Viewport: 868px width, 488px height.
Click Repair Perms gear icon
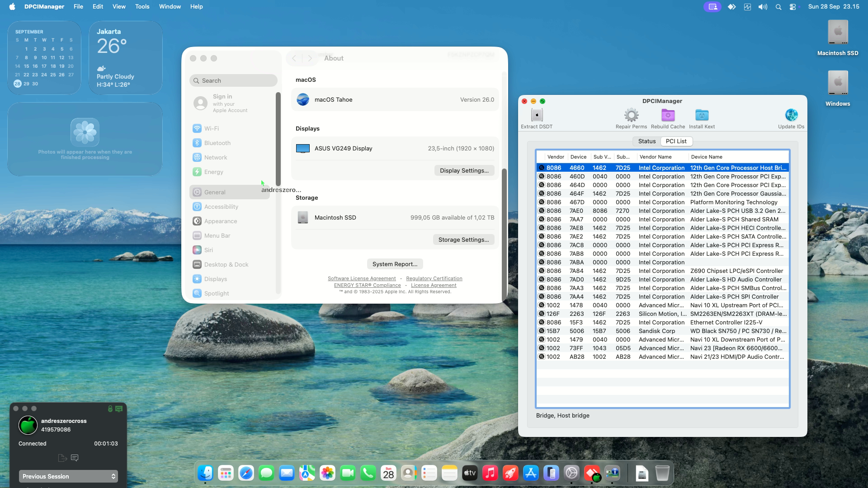(631, 115)
